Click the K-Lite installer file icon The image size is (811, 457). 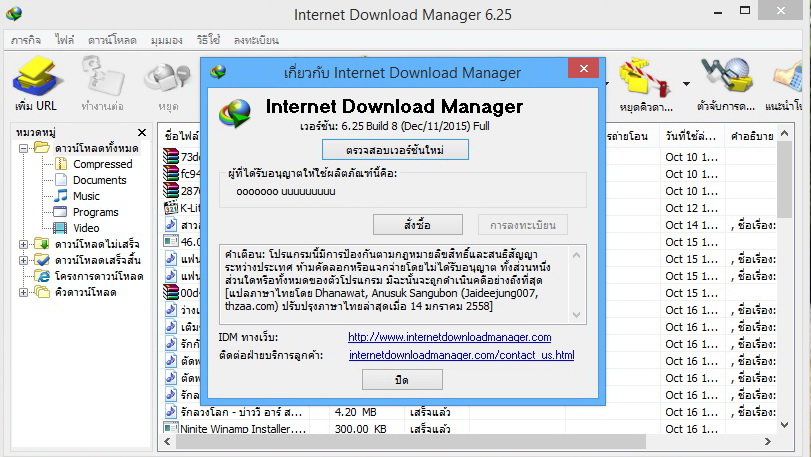coord(171,208)
